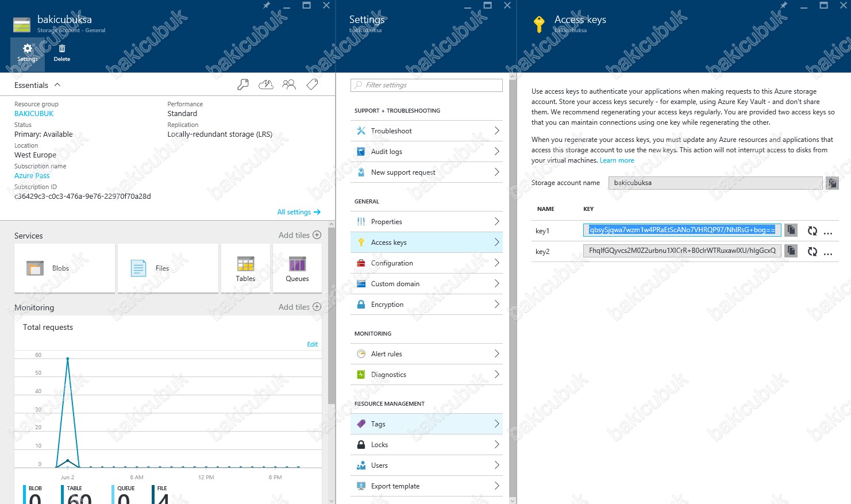Image resolution: width=851 pixels, height=504 pixels.
Task: Add tiles to the Monitoring section
Action: 299,307
